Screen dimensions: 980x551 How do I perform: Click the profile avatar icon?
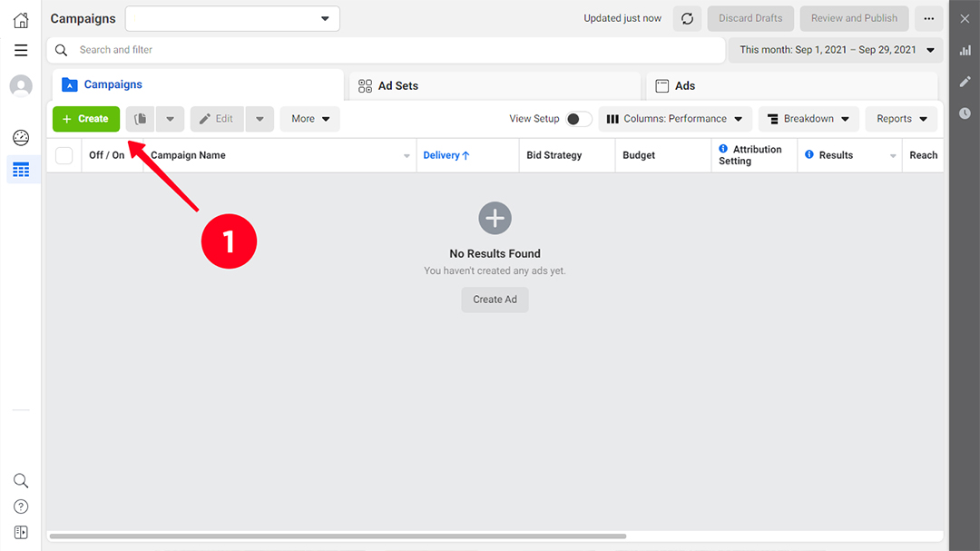point(21,85)
